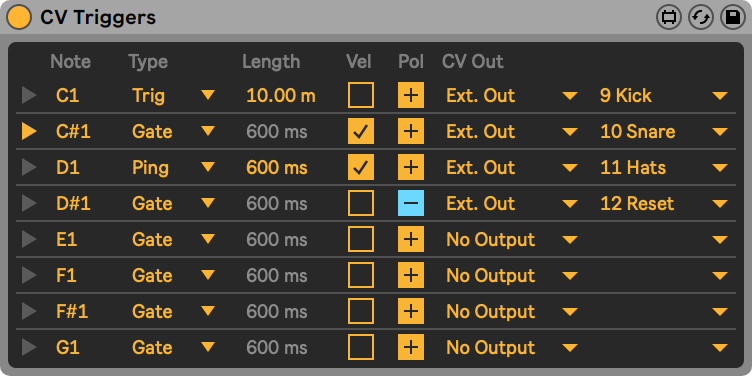Click the hot-swap preset icon

pyautogui.click(x=701, y=18)
